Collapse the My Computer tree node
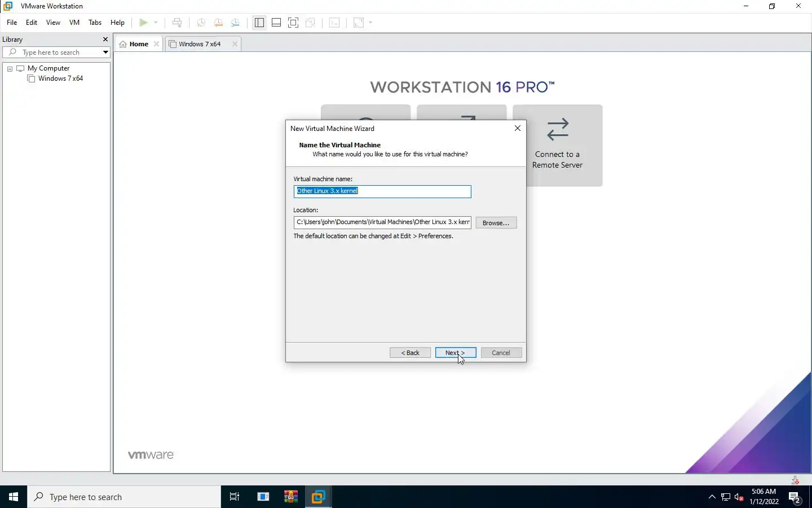 point(10,68)
